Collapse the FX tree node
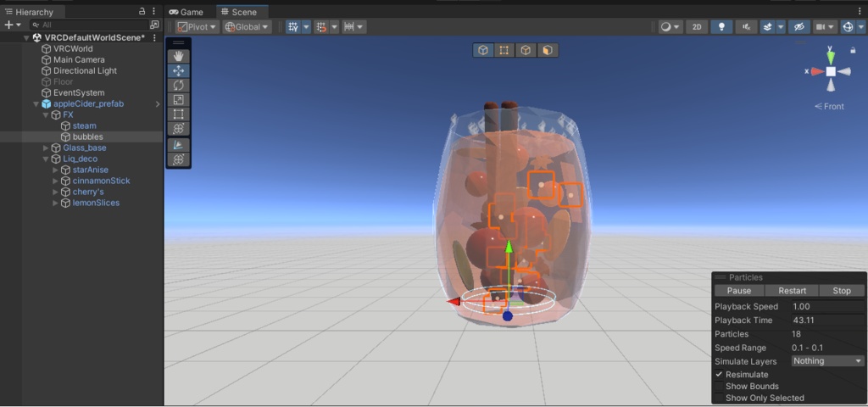The image size is (868, 407). [x=46, y=114]
